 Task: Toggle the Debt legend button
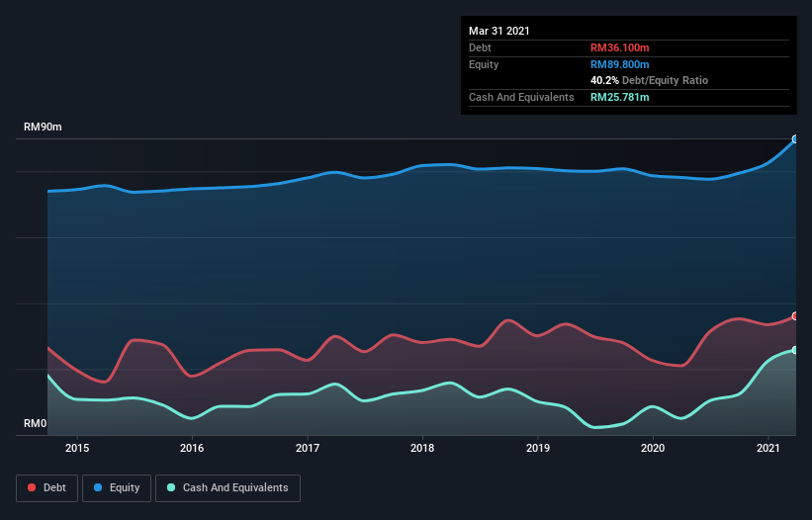(x=46, y=488)
